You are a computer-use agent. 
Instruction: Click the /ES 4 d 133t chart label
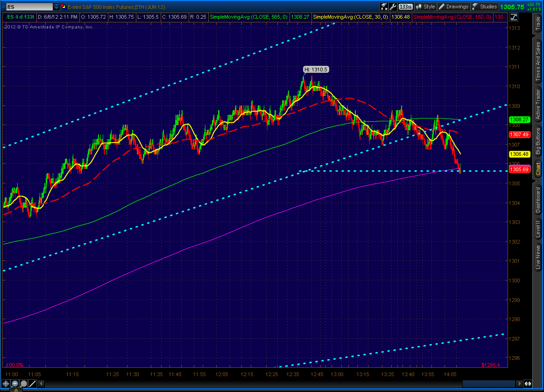20,17
